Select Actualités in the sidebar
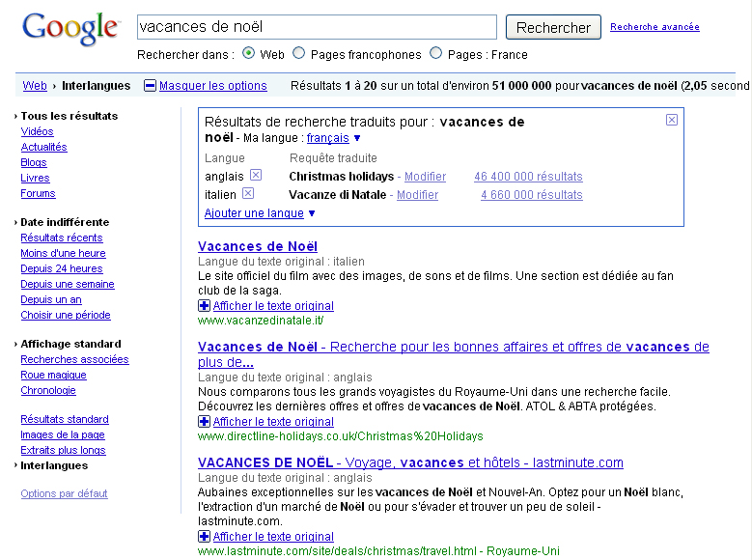Viewport: 752px width, 560px height. [43, 147]
